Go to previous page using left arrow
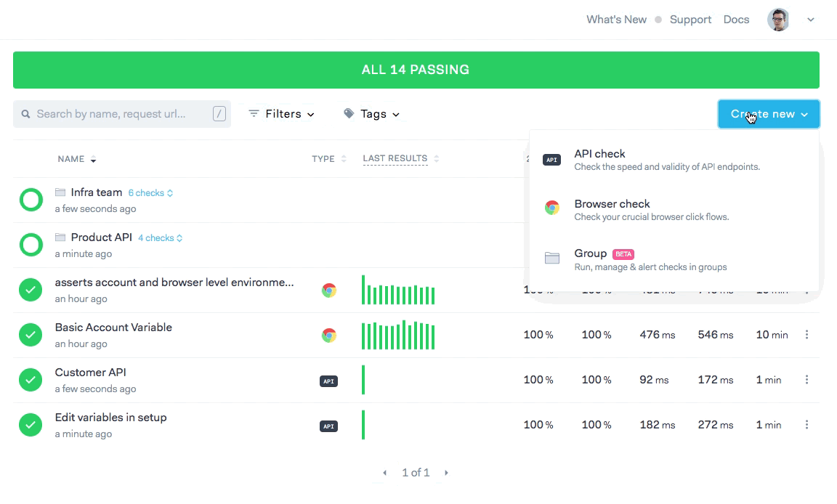This screenshot has width=837, height=504. point(385,473)
